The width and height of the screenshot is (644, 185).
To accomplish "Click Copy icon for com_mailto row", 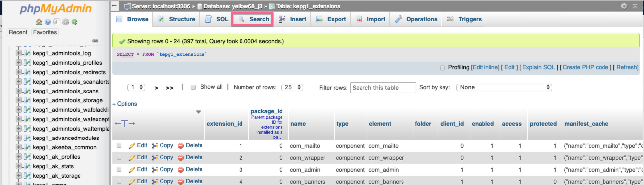I will [x=155, y=146].
